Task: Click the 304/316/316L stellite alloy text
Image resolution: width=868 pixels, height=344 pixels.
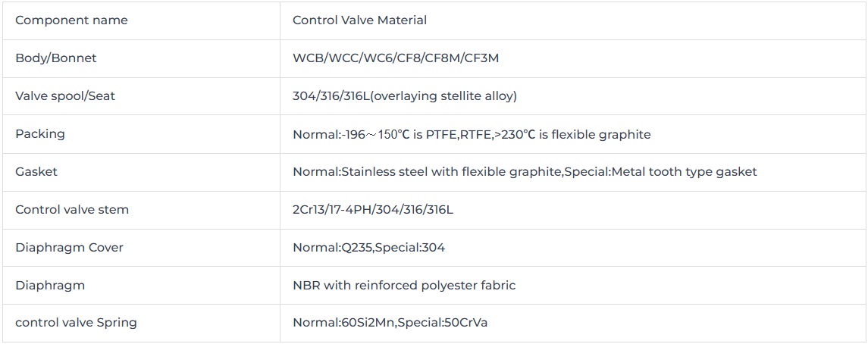Action: pyautogui.click(x=405, y=96)
